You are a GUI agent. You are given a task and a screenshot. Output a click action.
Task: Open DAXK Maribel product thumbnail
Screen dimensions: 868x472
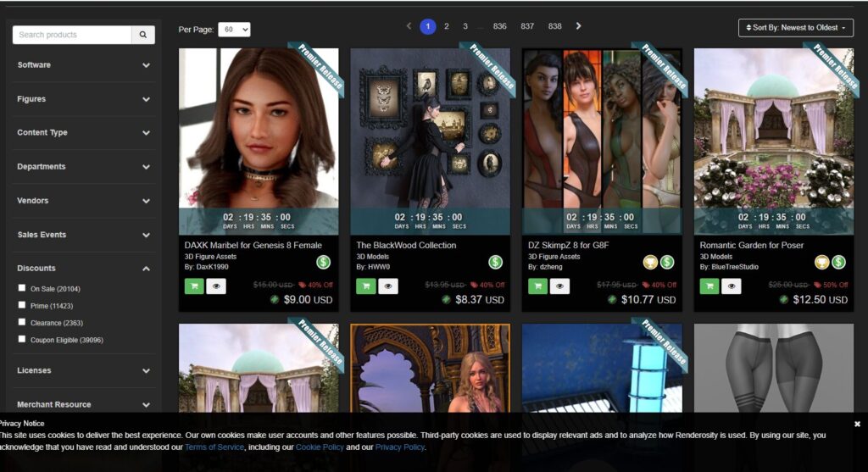point(259,142)
